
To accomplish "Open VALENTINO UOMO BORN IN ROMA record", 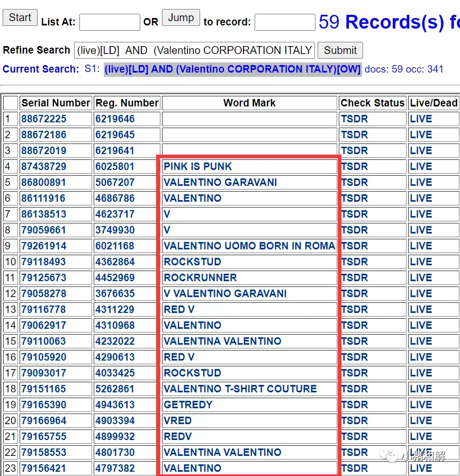I will point(249,246).
